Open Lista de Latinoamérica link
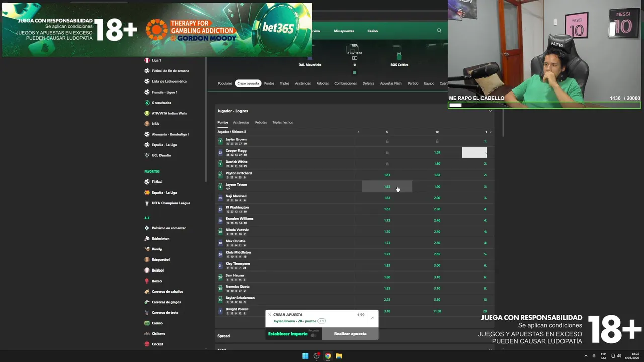Image resolution: width=644 pixels, height=362 pixels. [169, 81]
